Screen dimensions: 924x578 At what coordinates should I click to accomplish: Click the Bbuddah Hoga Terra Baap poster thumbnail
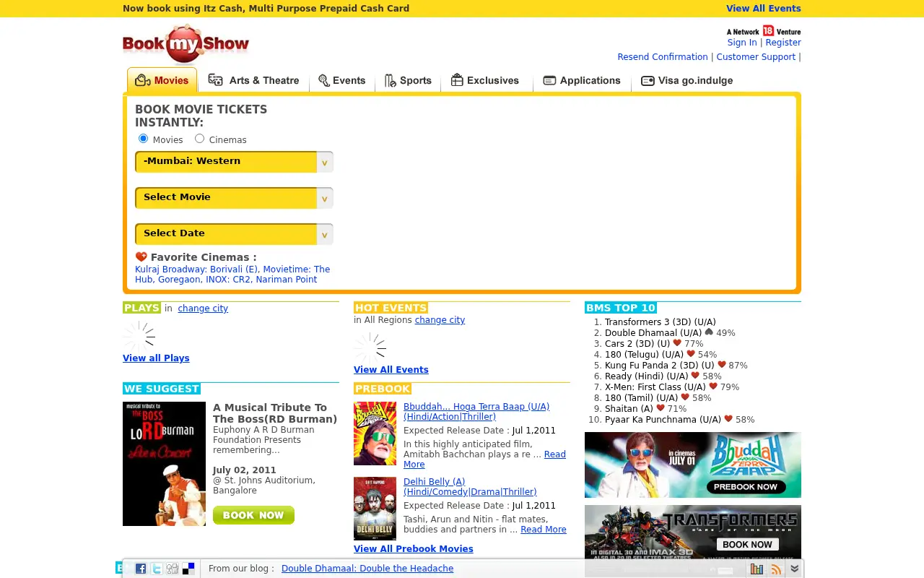coord(375,433)
